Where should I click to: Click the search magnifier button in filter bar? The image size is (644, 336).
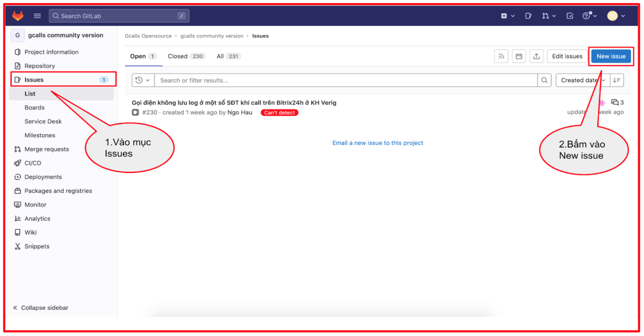point(544,81)
